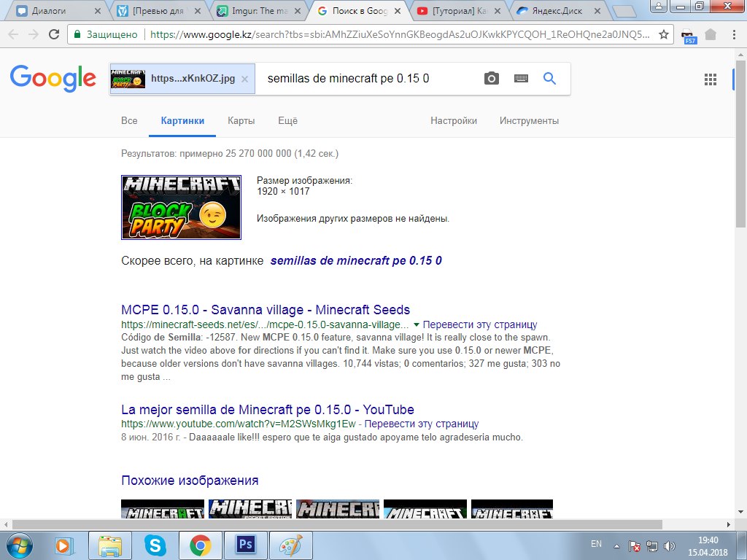Open the first similar Minecraft image

163,508
